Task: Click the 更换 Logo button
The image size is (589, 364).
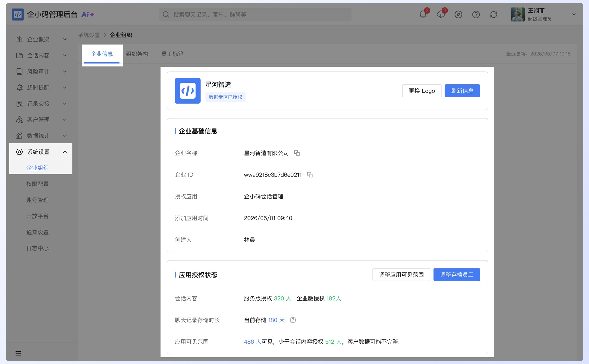Action: 422,91
